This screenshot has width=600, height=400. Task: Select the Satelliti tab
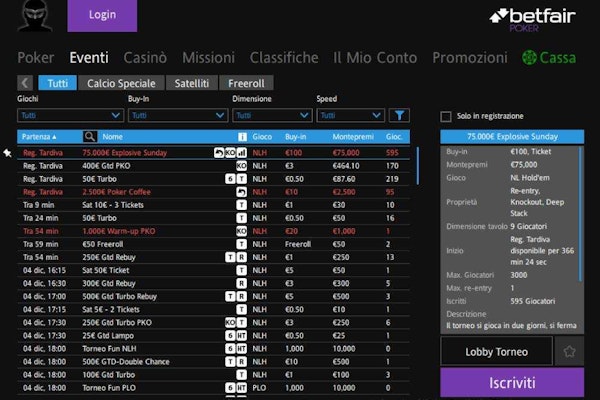click(x=192, y=83)
